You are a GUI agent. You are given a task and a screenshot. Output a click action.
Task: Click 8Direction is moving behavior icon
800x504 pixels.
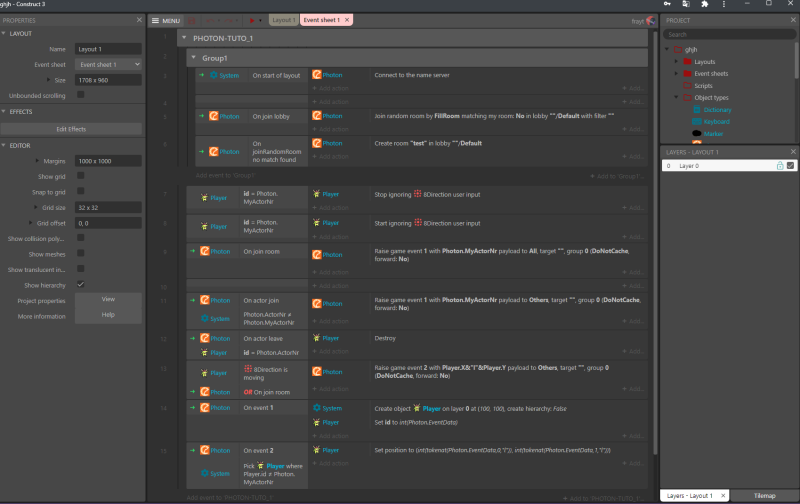click(x=248, y=369)
